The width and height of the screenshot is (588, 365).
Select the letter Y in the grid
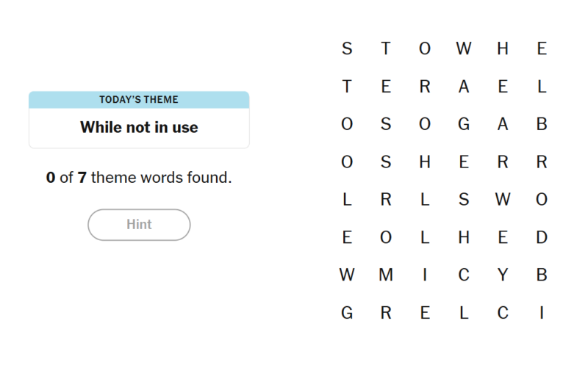503,275
